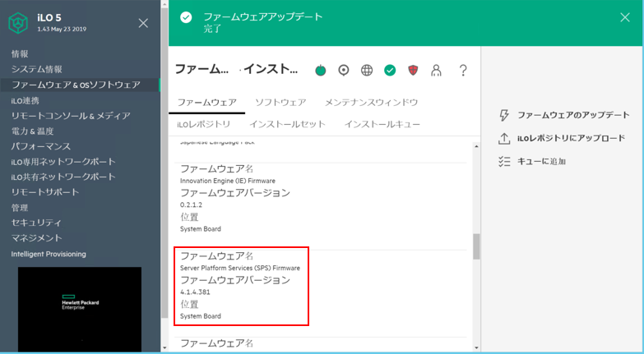Open the インストールキュー tab

[382, 124]
